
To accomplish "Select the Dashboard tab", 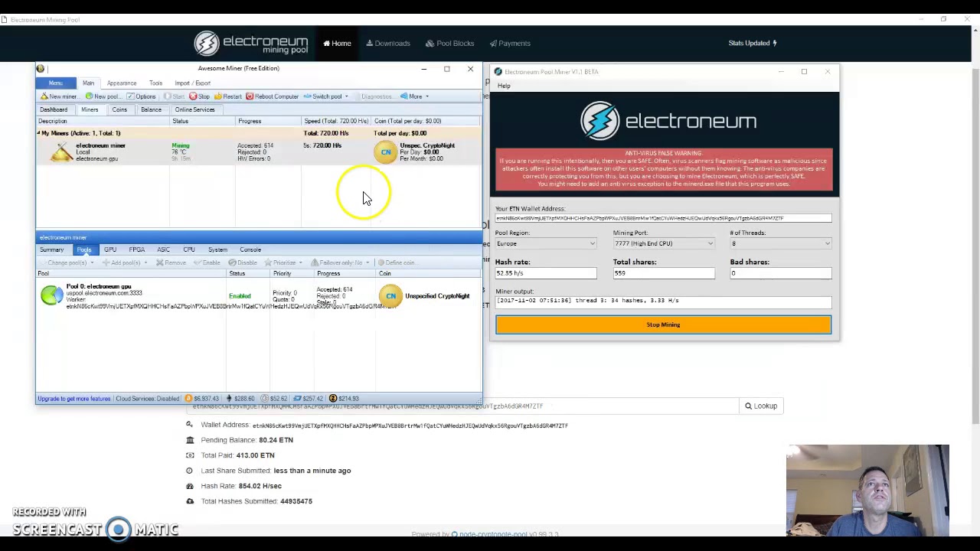I will (54, 109).
